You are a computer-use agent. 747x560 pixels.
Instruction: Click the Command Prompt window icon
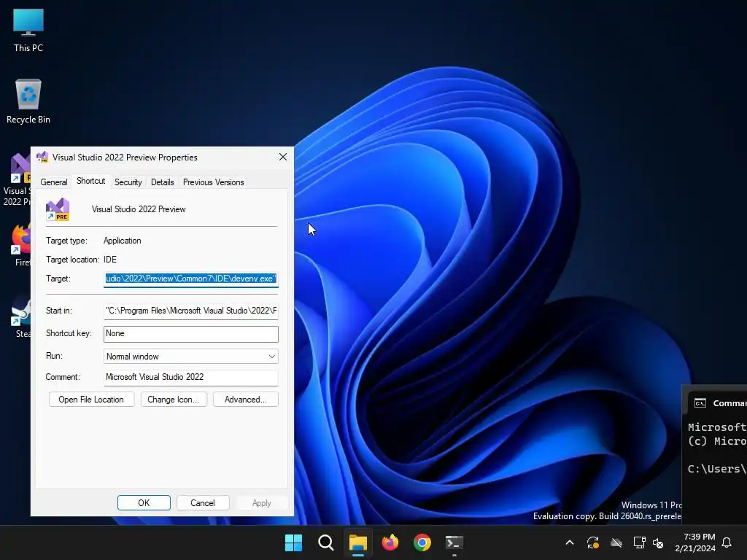click(700, 403)
